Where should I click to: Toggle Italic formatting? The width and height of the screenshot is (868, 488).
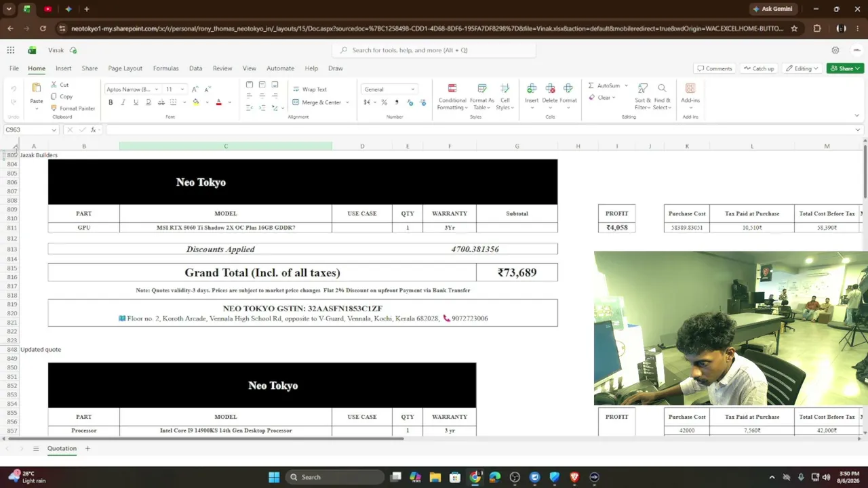click(123, 102)
